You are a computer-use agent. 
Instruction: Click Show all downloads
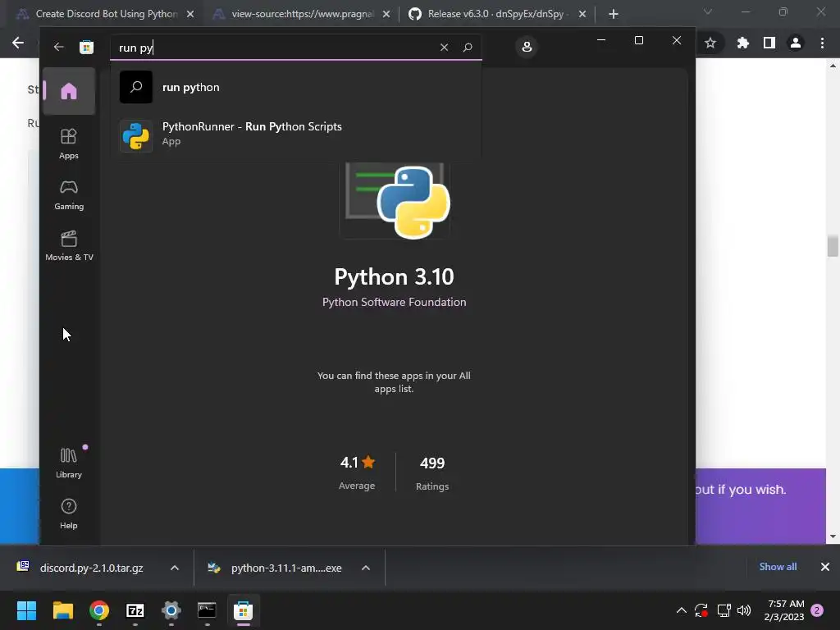pos(778,567)
